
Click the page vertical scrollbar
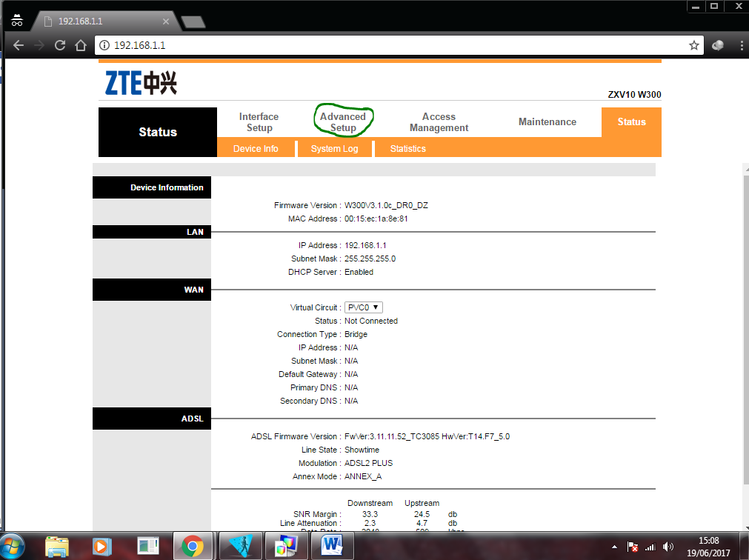(746, 330)
